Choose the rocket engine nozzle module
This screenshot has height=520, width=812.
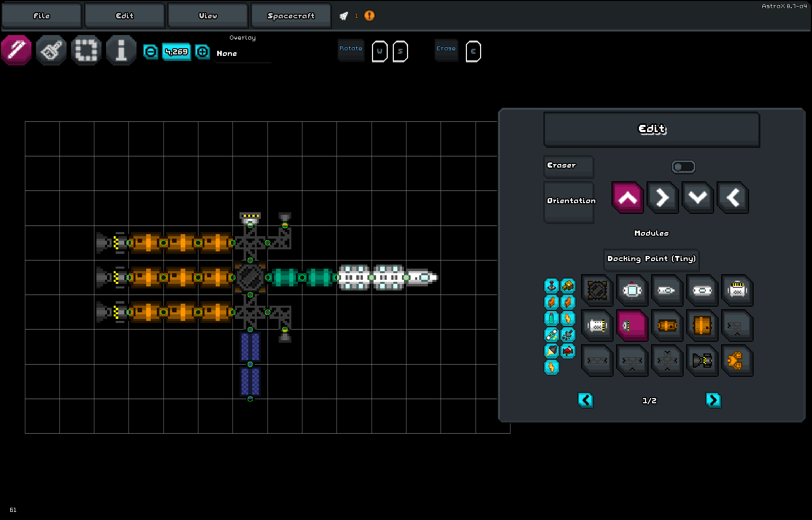click(702, 361)
